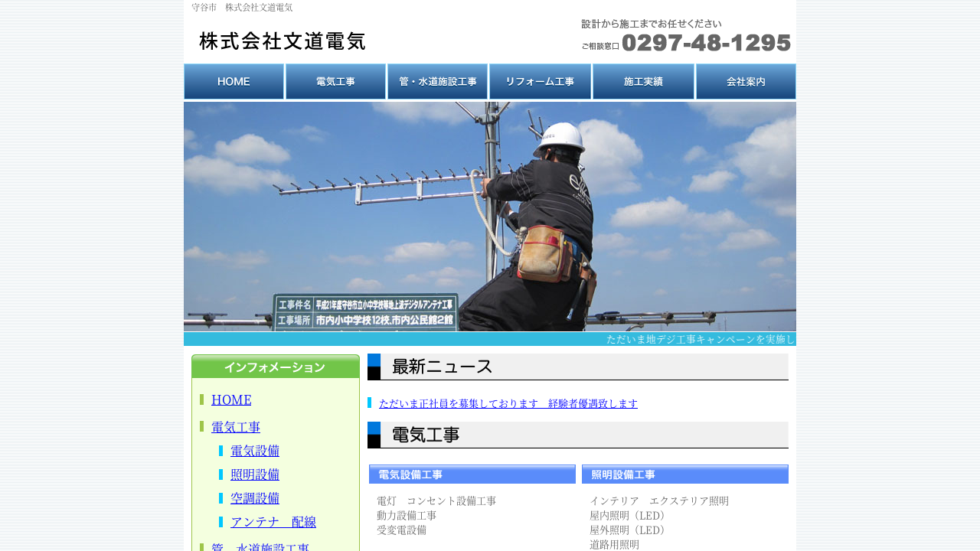The width and height of the screenshot is (980, 551).
Task: Click the インフォメーション sidebar header
Action: [x=276, y=367]
